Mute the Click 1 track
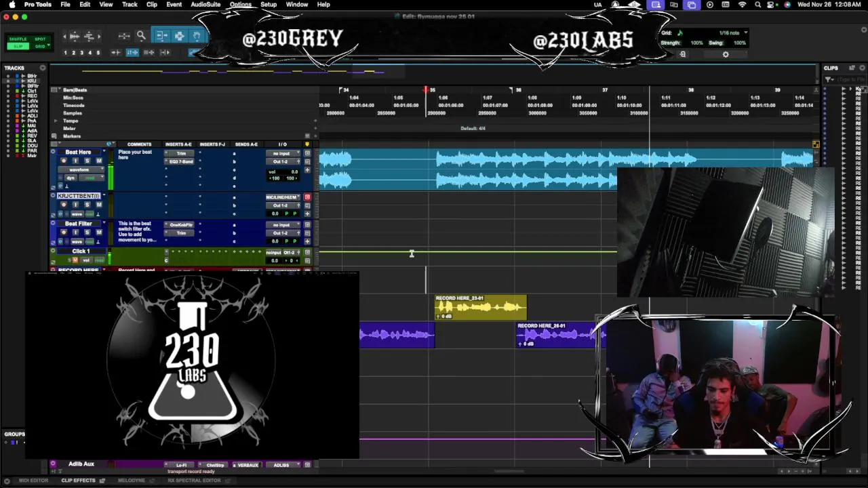 coord(75,260)
